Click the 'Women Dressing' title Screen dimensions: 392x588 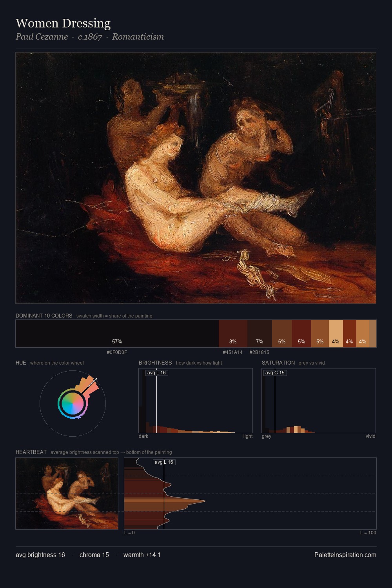63,23
